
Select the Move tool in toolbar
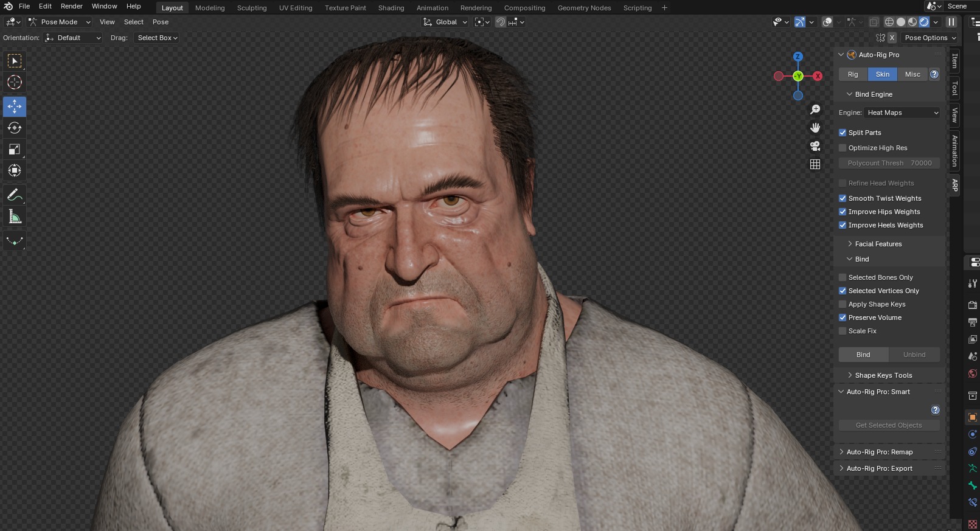pos(15,106)
